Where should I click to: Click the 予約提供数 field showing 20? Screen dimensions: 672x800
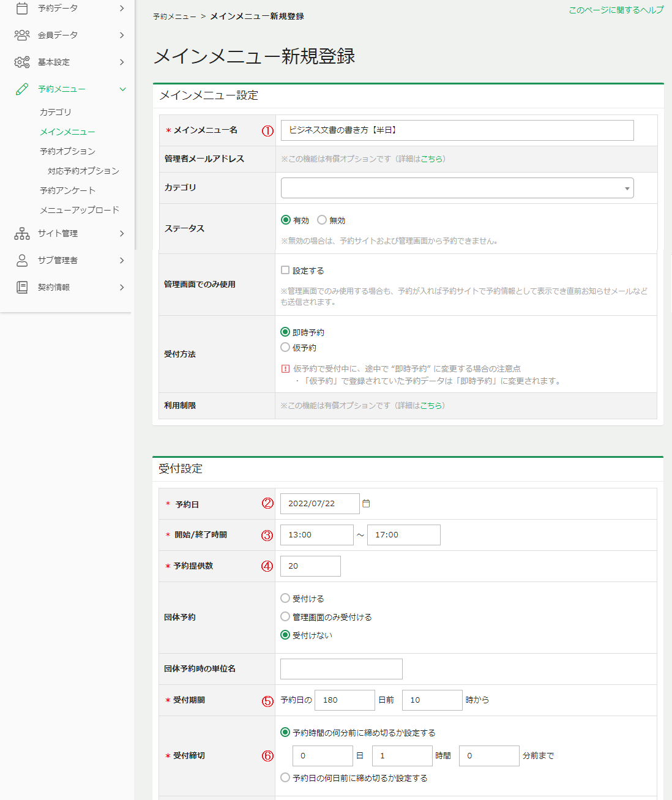coord(310,566)
